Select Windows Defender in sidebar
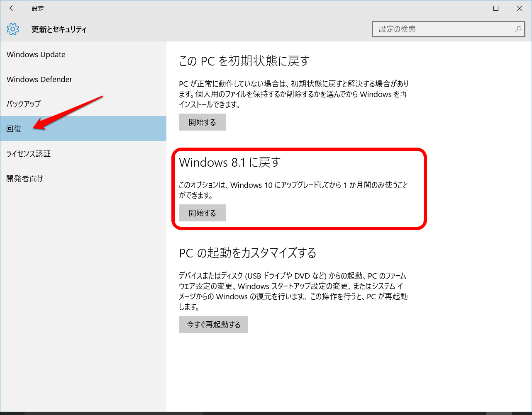The width and height of the screenshot is (532, 415). point(83,79)
